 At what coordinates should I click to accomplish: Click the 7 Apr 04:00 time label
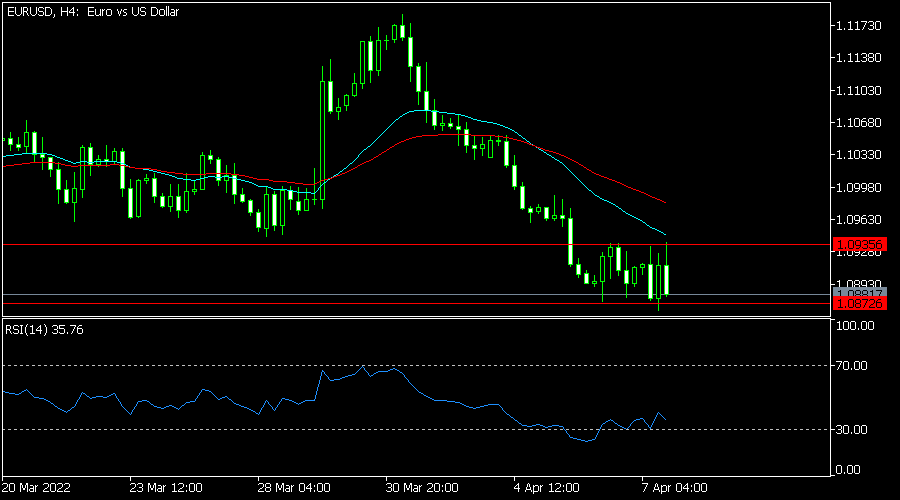(674, 488)
